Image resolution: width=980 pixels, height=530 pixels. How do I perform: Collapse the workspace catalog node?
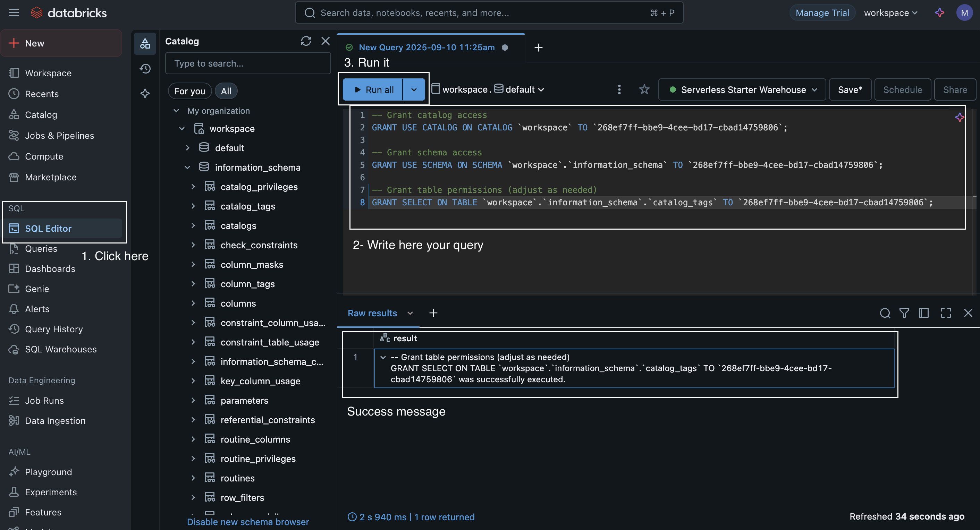click(x=182, y=128)
